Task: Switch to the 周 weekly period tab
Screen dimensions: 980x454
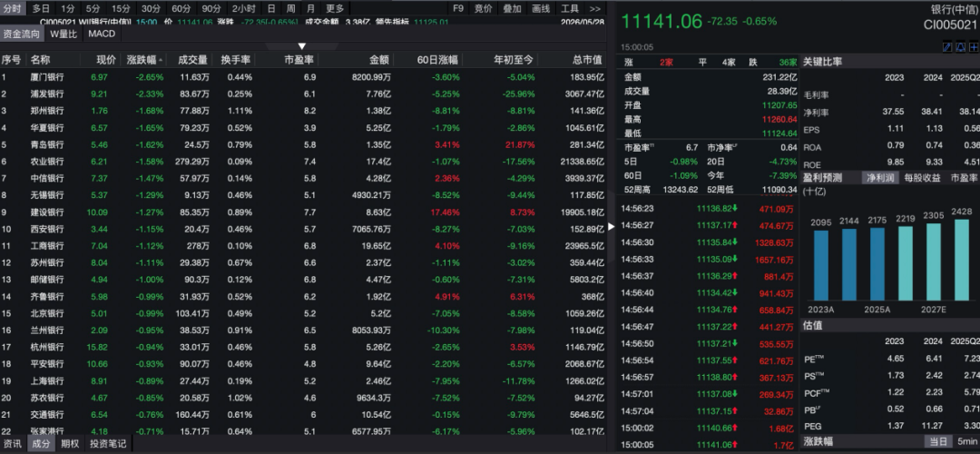Action: click(x=290, y=9)
